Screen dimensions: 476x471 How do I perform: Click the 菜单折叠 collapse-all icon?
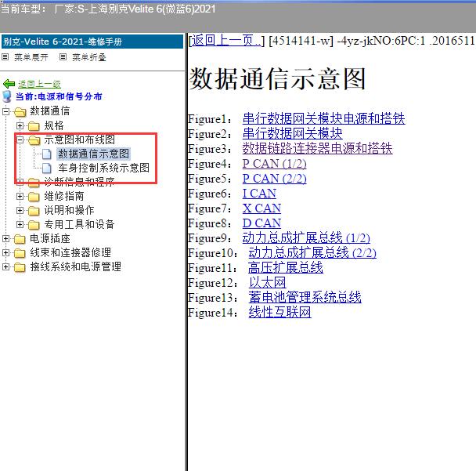[x=63, y=57]
